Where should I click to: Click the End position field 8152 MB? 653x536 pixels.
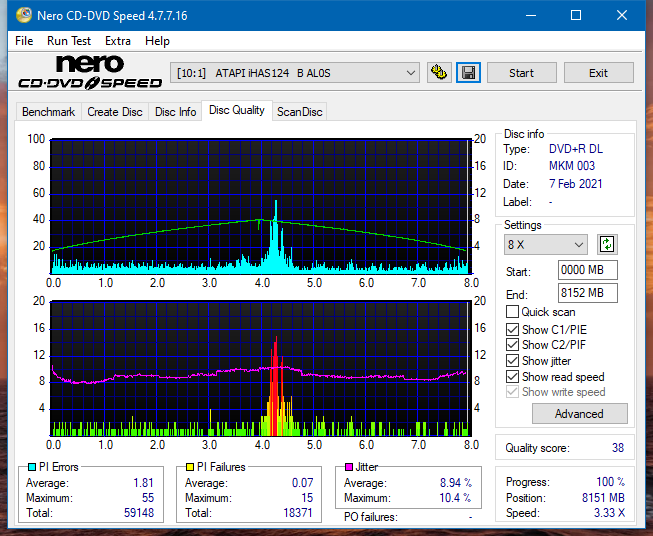(x=587, y=293)
